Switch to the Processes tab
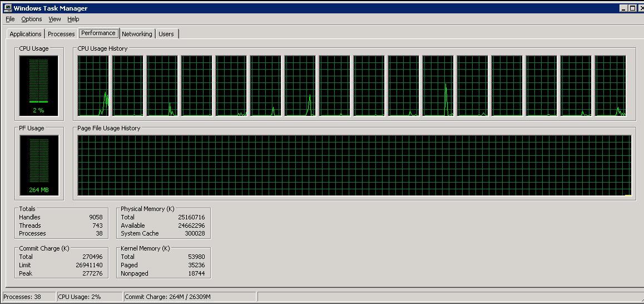The width and height of the screenshot is (644, 304). tap(61, 34)
